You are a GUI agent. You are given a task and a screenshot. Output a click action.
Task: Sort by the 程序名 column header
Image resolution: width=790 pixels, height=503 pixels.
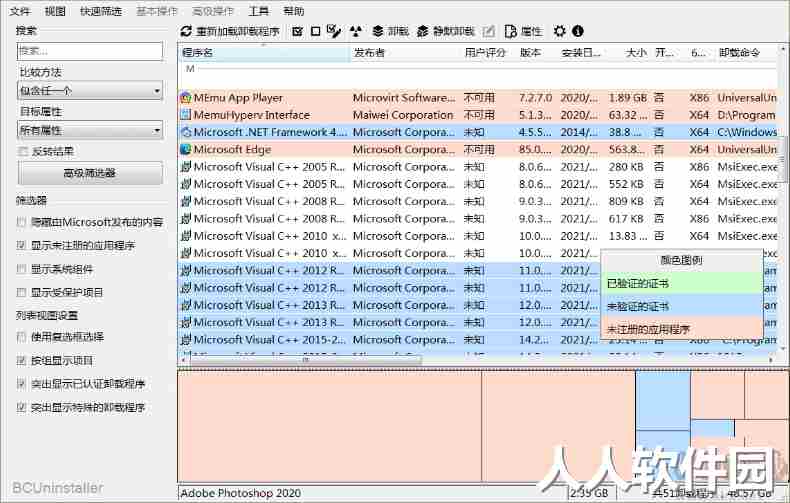(264, 52)
